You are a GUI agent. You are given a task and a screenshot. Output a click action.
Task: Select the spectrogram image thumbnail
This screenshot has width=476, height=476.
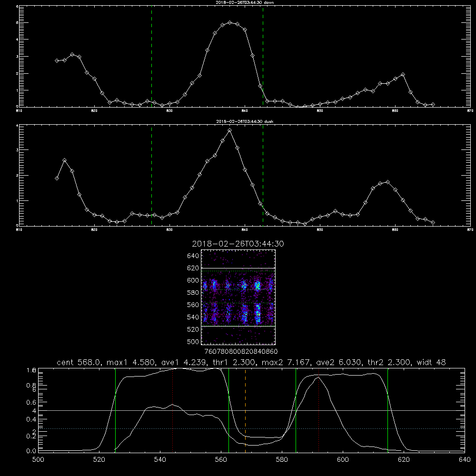tap(238, 297)
